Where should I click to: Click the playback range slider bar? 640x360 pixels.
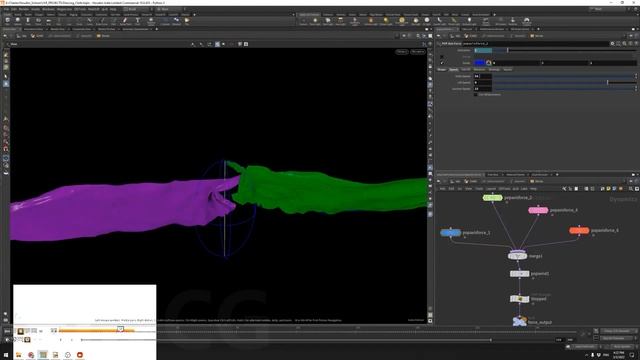point(286,340)
